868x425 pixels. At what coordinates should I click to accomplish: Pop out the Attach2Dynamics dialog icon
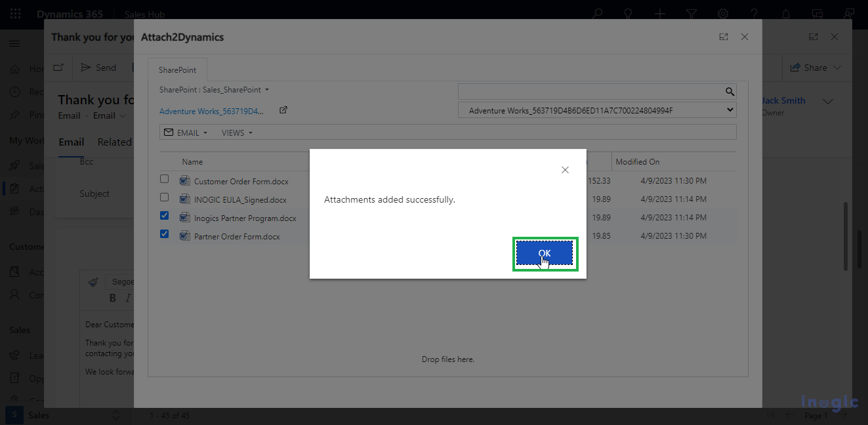coord(723,37)
